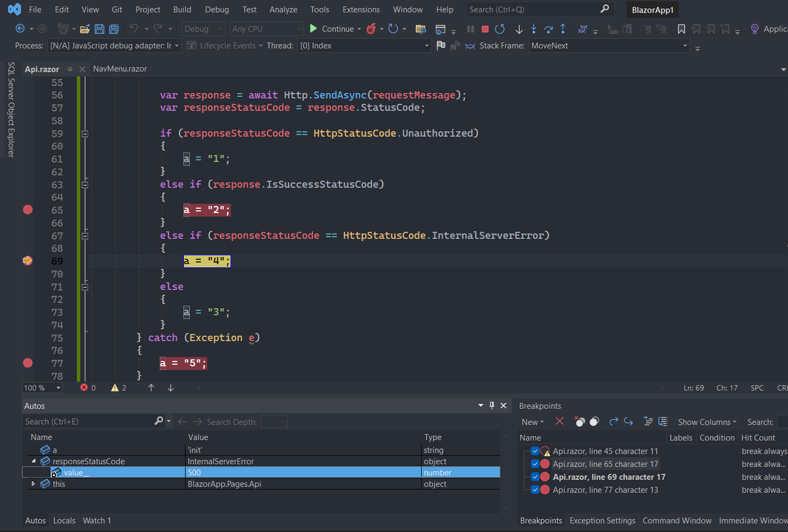This screenshot has height=532, width=788.
Task: Open the Stack Frame MoveNext dropdown
Action: click(685, 46)
